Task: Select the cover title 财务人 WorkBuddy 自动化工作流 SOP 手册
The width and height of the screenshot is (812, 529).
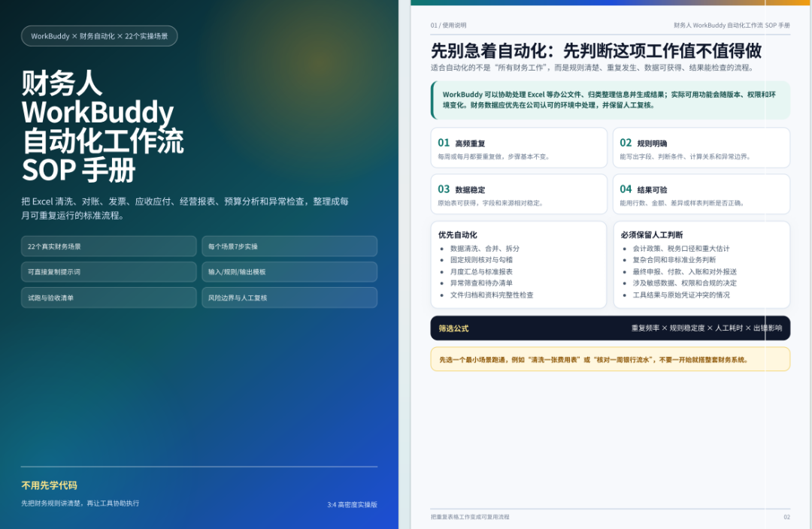Action: (102, 126)
